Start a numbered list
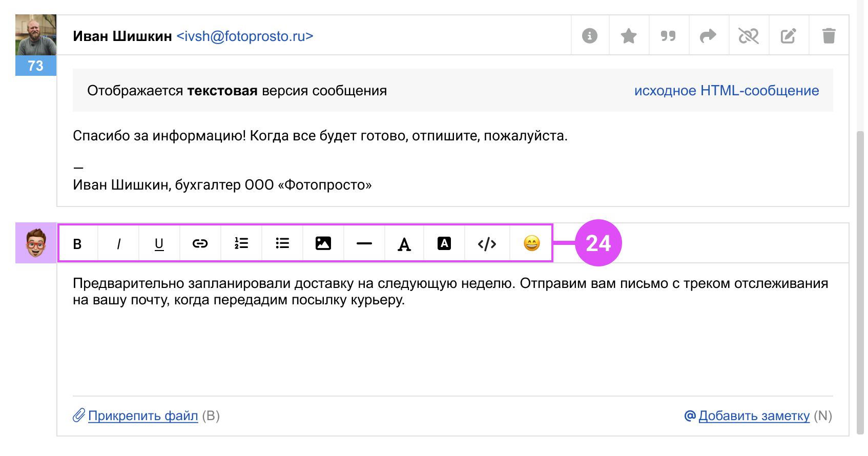The height and width of the screenshot is (456, 868). (241, 243)
